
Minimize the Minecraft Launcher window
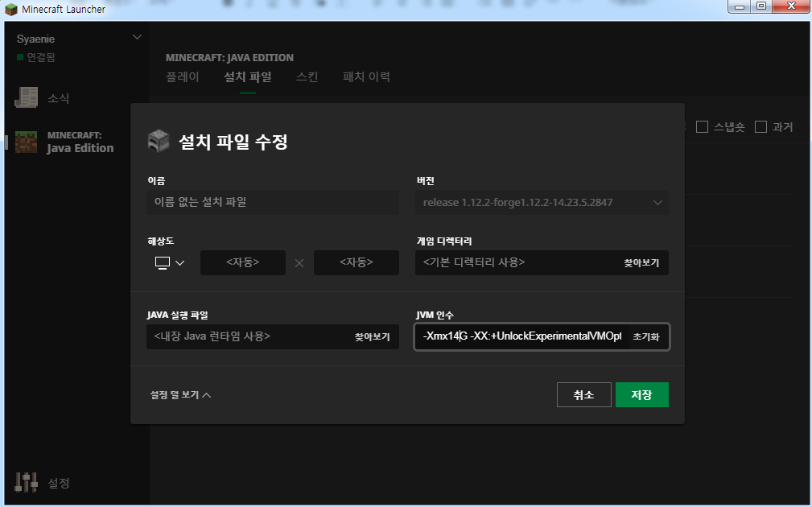[740, 6]
